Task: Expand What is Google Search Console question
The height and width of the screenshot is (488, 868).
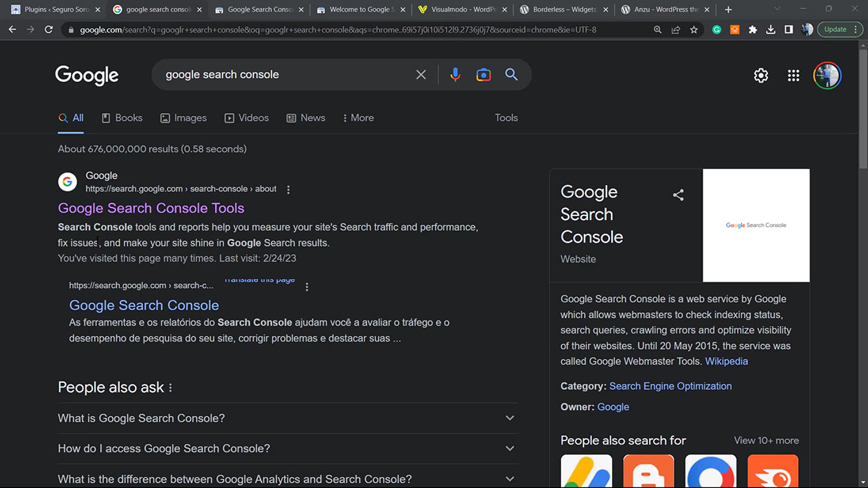Action: pyautogui.click(x=288, y=418)
